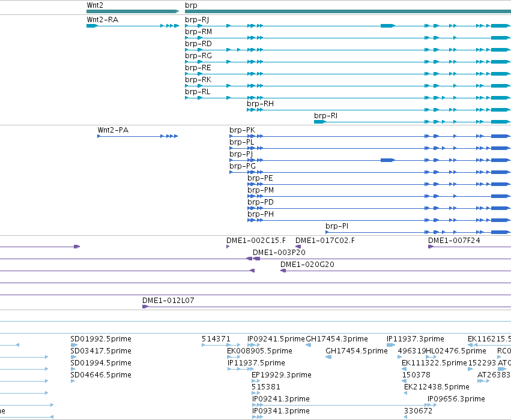Select the IP11937.5prime EST label

(x=256, y=364)
